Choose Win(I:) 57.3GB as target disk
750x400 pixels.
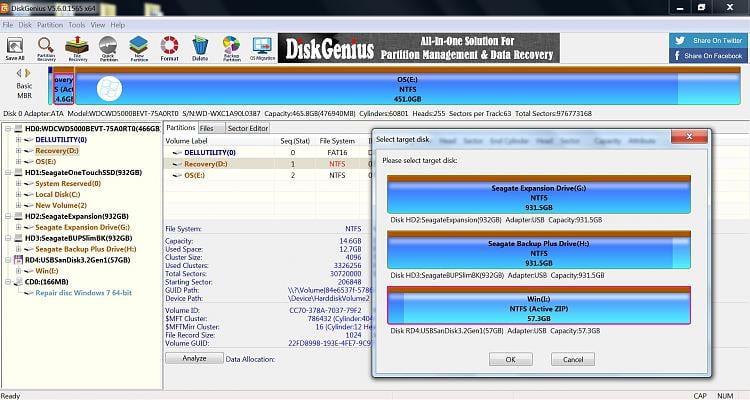point(539,305)
